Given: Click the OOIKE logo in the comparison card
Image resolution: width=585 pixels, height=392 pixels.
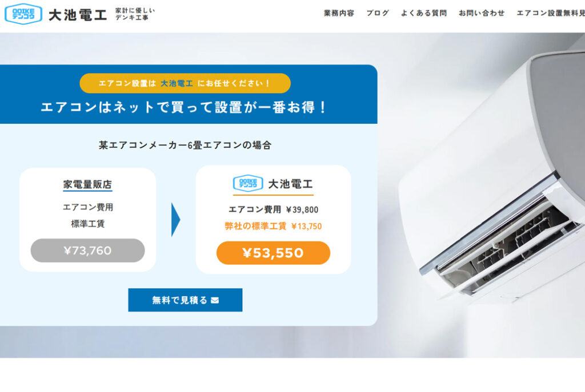Looking at the screenshot, I should tap(248, 183).
